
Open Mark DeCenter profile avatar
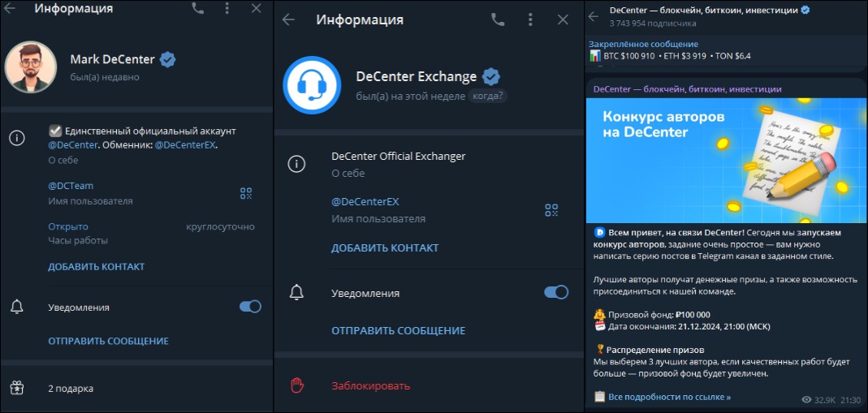[31, 67]
